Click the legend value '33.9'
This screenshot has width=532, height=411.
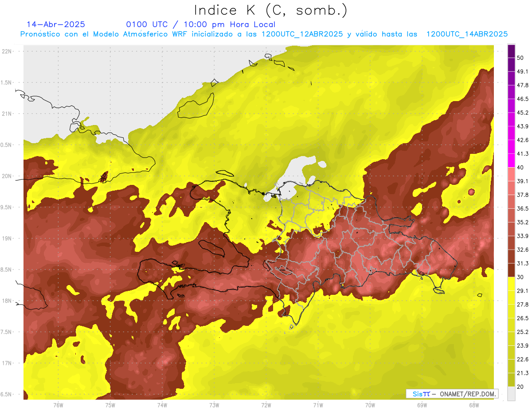tap(522, 236)
